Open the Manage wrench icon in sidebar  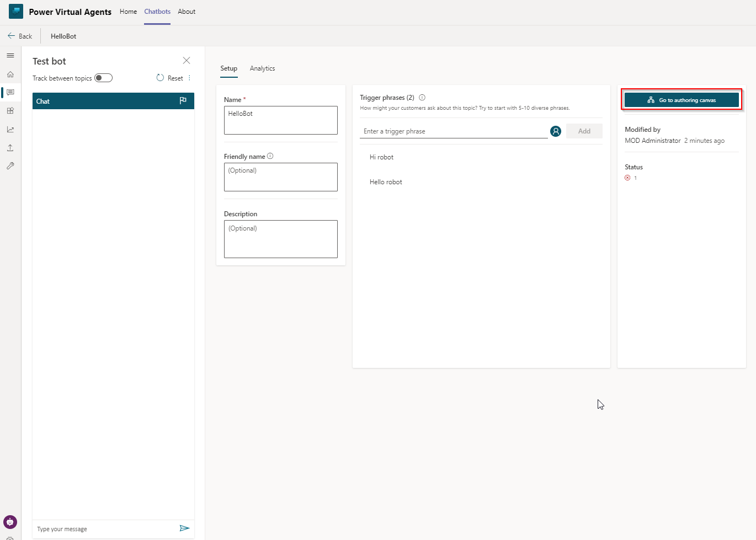click(10, 166)
